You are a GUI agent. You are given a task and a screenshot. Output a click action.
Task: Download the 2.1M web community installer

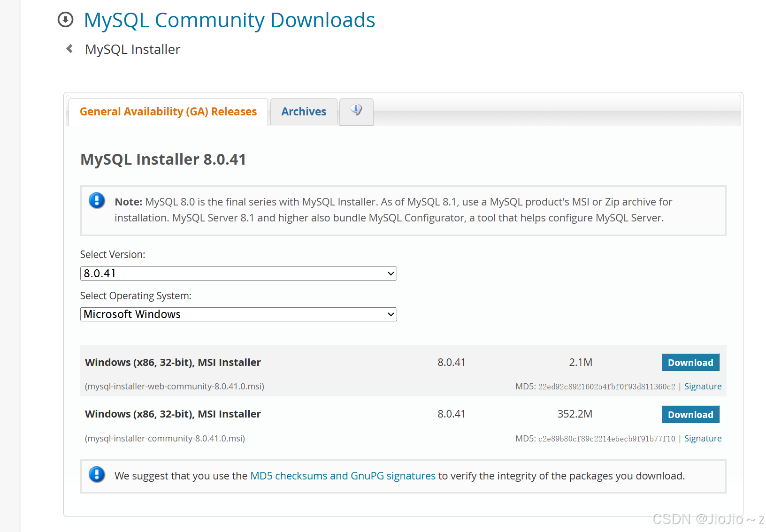(x=690, y=363)
